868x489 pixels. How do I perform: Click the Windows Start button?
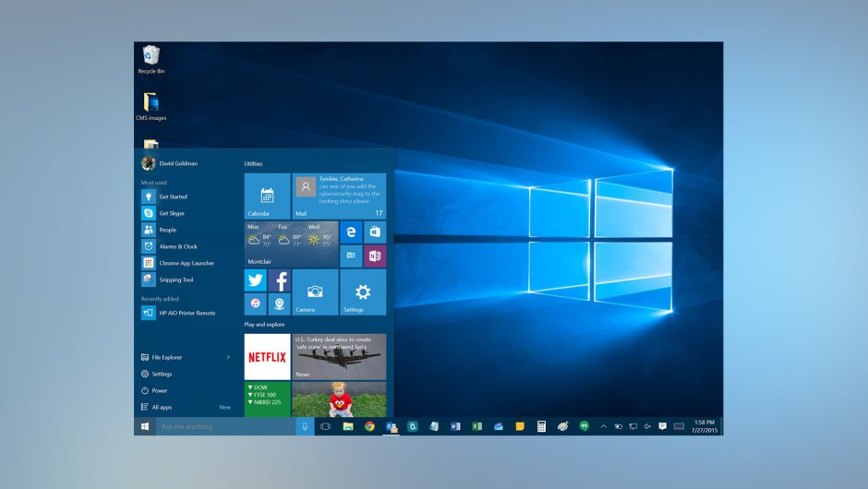145,426
